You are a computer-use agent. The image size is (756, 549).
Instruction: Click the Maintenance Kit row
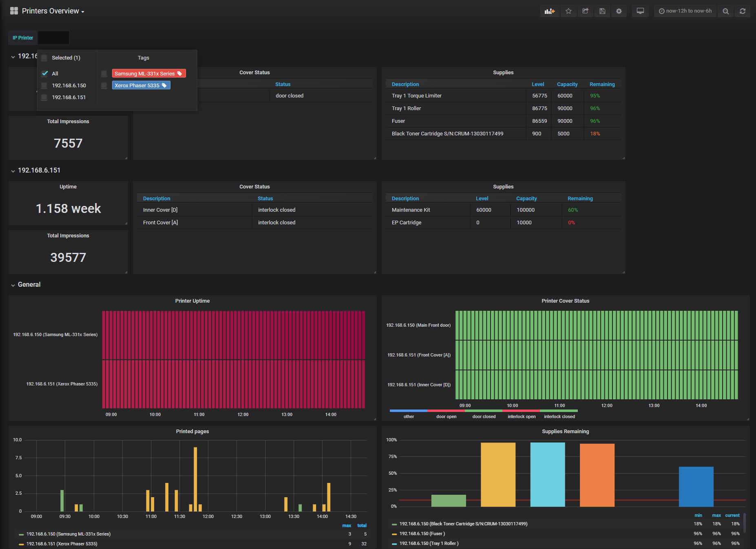(x=504, y=210)
